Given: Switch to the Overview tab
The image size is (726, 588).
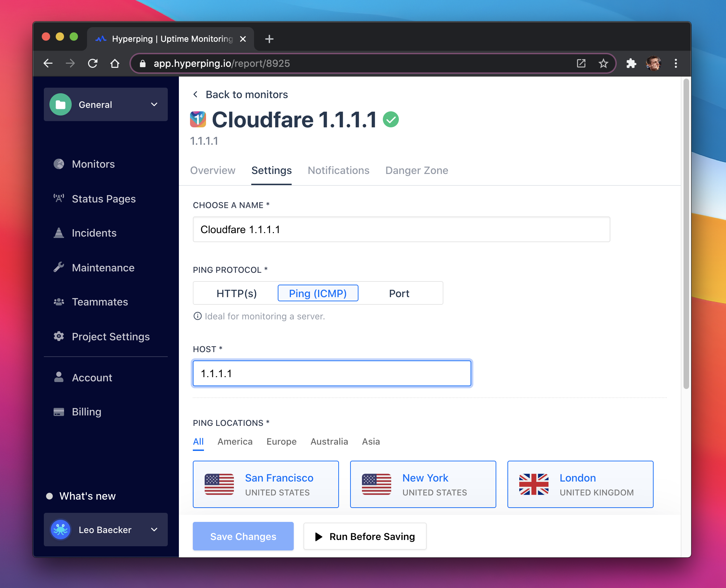Looking at the screenshot, I should 212,170.
